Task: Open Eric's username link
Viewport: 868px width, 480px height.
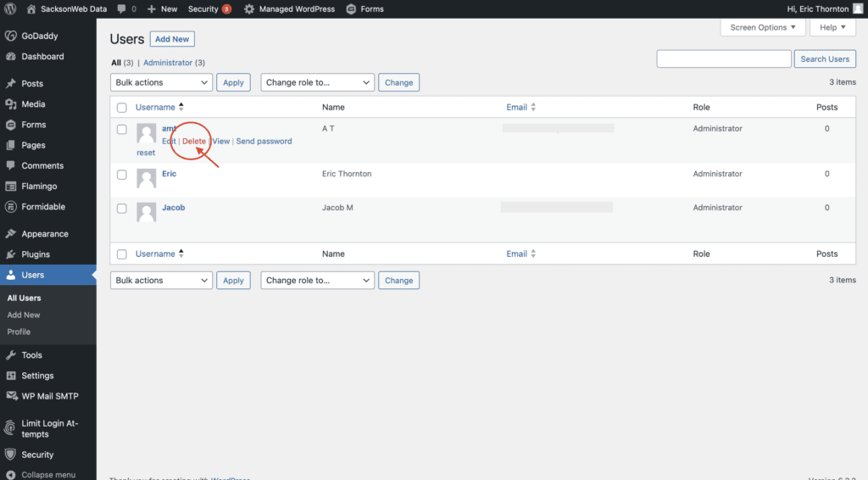Action: (169, 173)
